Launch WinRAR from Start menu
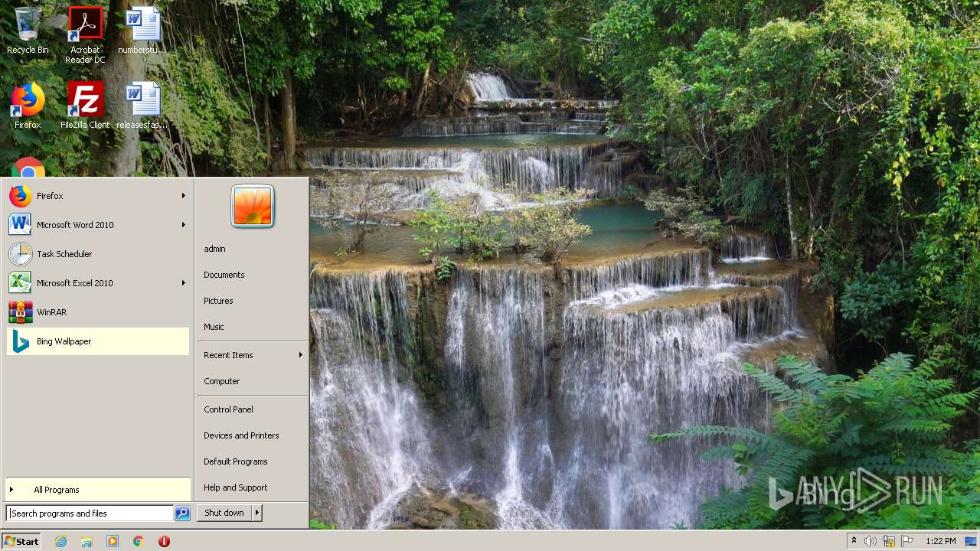Screen dimensions: 980x551 [98, 312]
